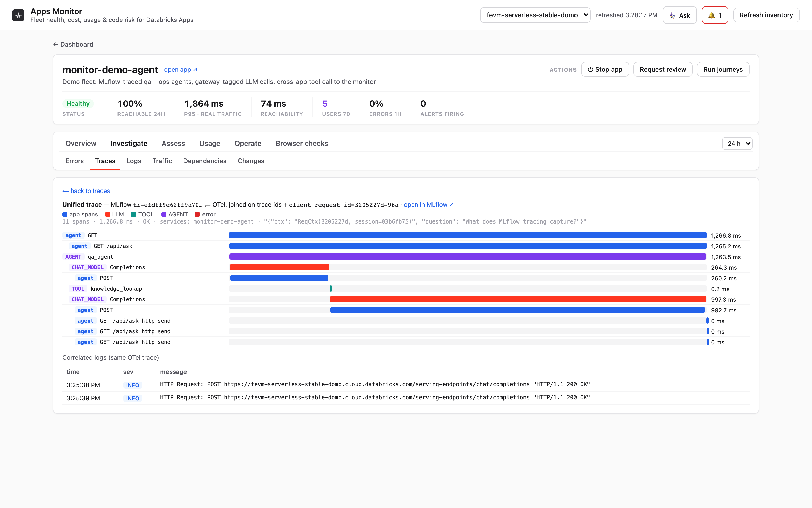Click the external arrow next to open app
This screenshot has height=508, width=812.
point(195,69)
